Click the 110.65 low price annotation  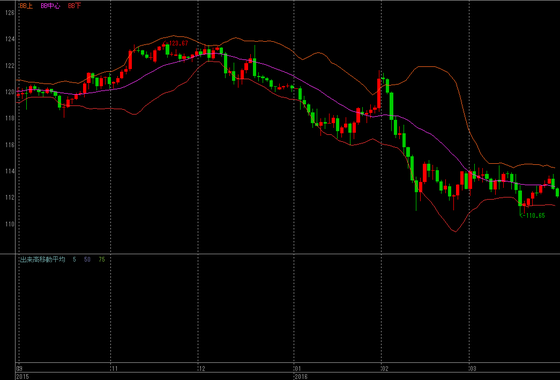[532, 216]
